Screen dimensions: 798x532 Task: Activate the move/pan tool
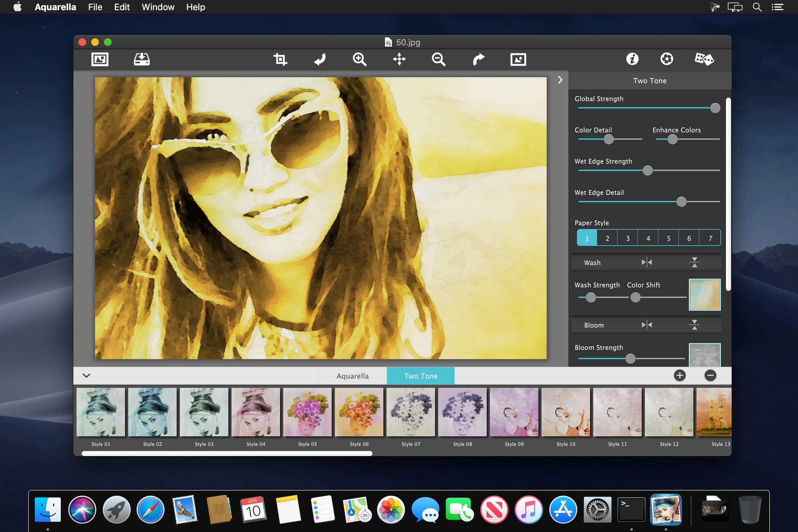pos(399,59)
